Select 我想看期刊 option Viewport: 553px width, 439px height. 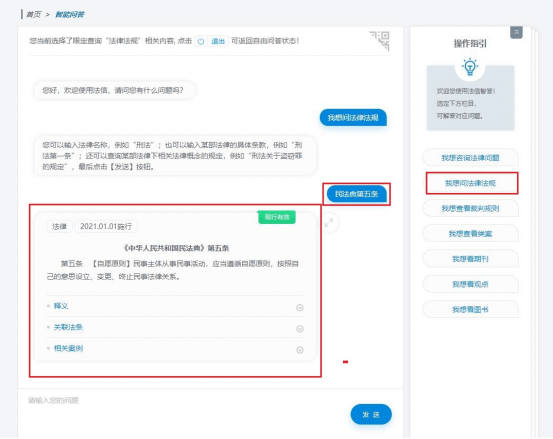click(470, 259)
